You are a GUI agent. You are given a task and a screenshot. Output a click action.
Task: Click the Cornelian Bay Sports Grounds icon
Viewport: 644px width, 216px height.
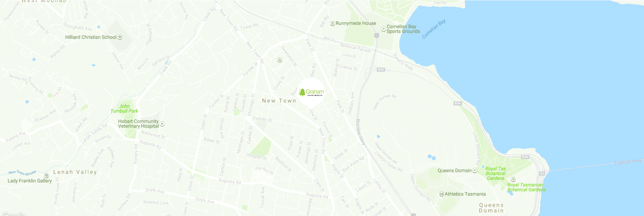pyautogui.click(x=383, y=29)
